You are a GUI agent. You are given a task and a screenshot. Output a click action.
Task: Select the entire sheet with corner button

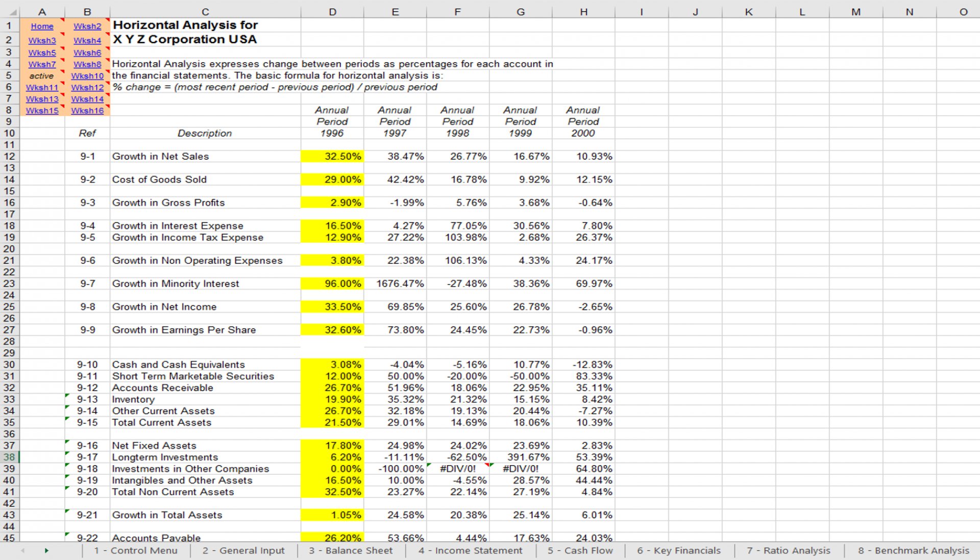10,12
